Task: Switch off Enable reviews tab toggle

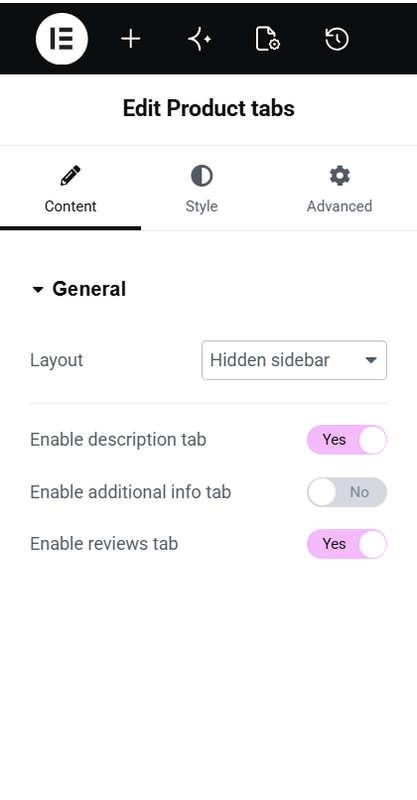Action: 347,544
